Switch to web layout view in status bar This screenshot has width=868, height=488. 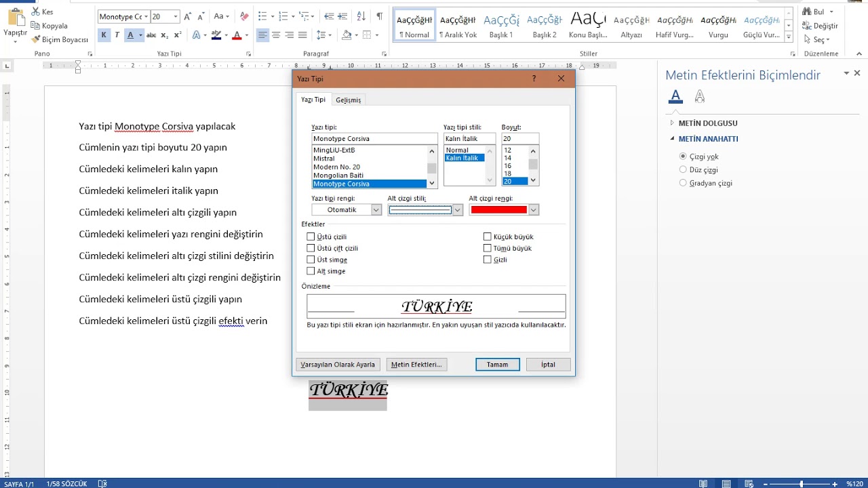749,484
